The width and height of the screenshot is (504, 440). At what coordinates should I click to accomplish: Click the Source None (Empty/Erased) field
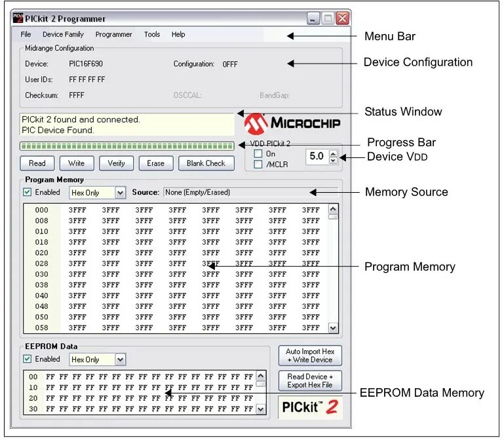[251, 192]
